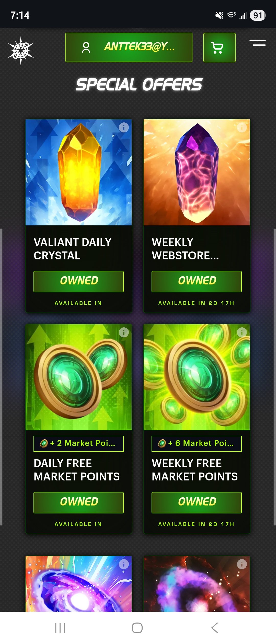The height and width of the screenshot is (644, 276).
Task: Tap OWNED under Valiant Daily Crystal
Action: click(x=78, y=281)
